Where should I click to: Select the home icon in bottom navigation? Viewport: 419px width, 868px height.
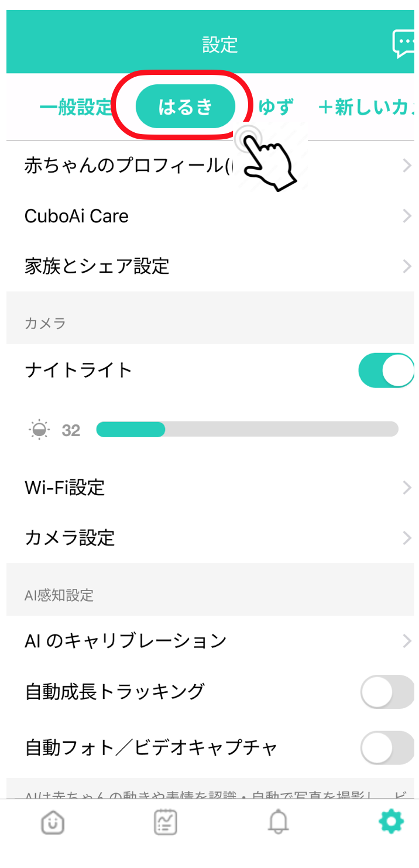(51, 821)
